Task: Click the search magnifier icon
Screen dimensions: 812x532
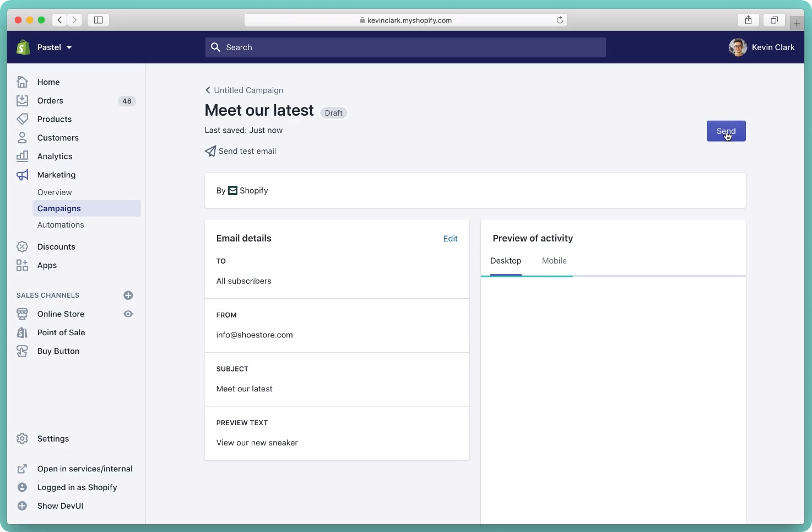Action: (215, 47)
